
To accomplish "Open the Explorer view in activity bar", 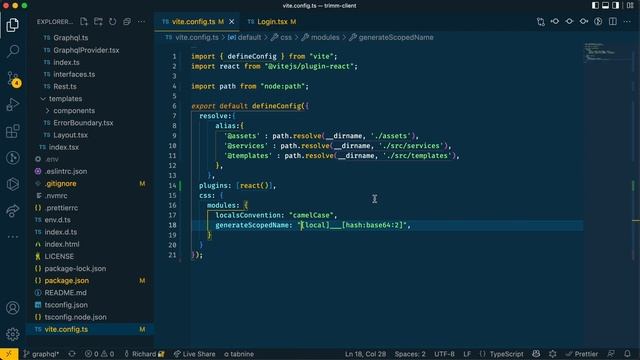I will pyautogui.click(x=13, y=25).
